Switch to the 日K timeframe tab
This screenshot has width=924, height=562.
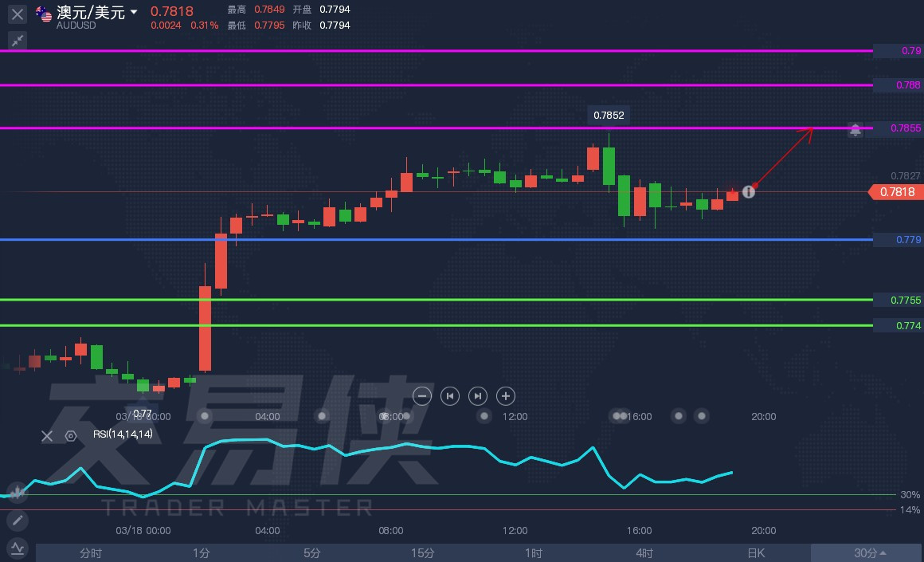[755, 553]
